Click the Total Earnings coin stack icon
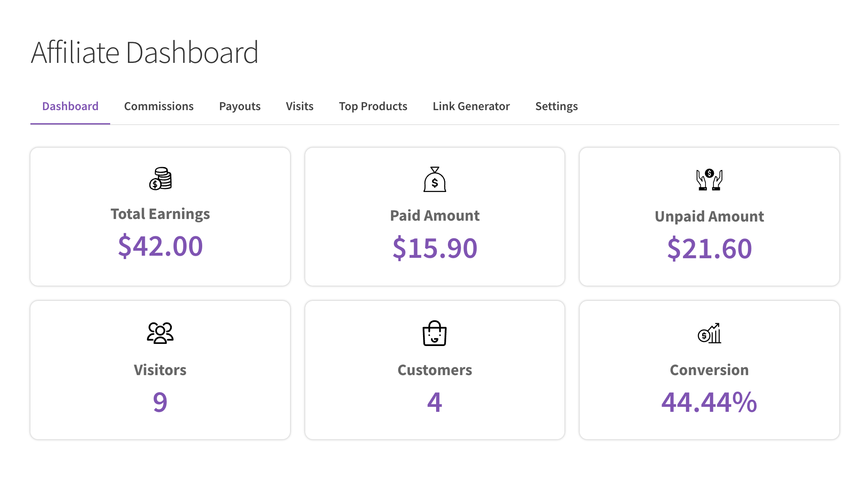868x492 pixels. 160,178
